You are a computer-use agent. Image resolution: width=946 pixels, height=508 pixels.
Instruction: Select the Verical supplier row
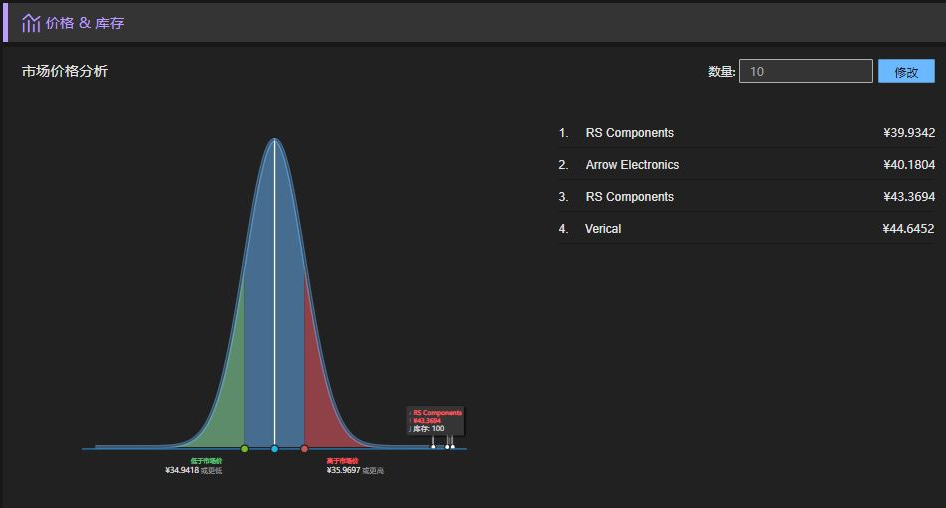click(x=746, y=229)
